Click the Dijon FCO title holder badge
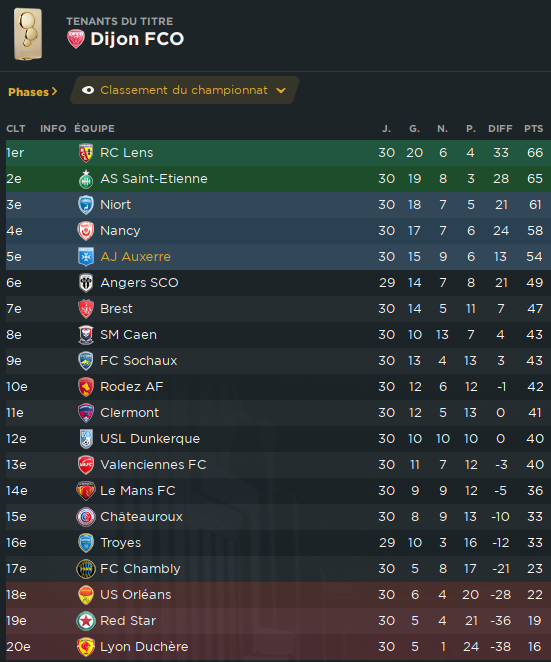 click(76, 39)
